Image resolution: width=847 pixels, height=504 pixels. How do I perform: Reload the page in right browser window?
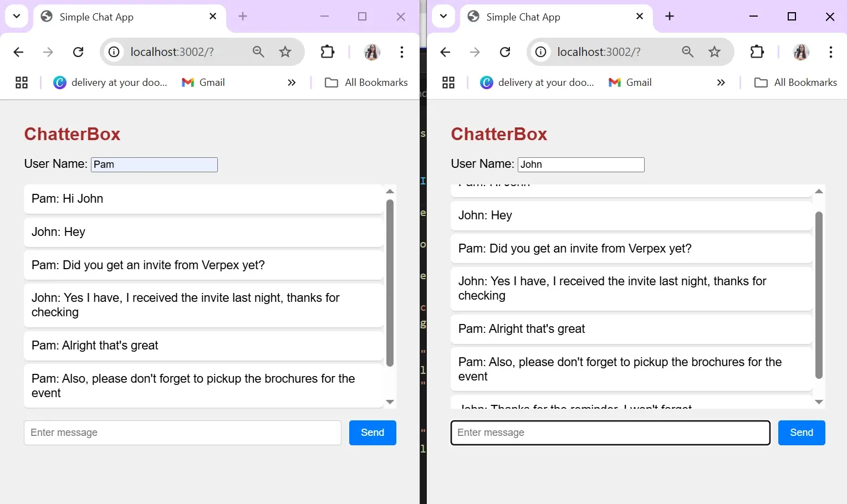[505, 52]
